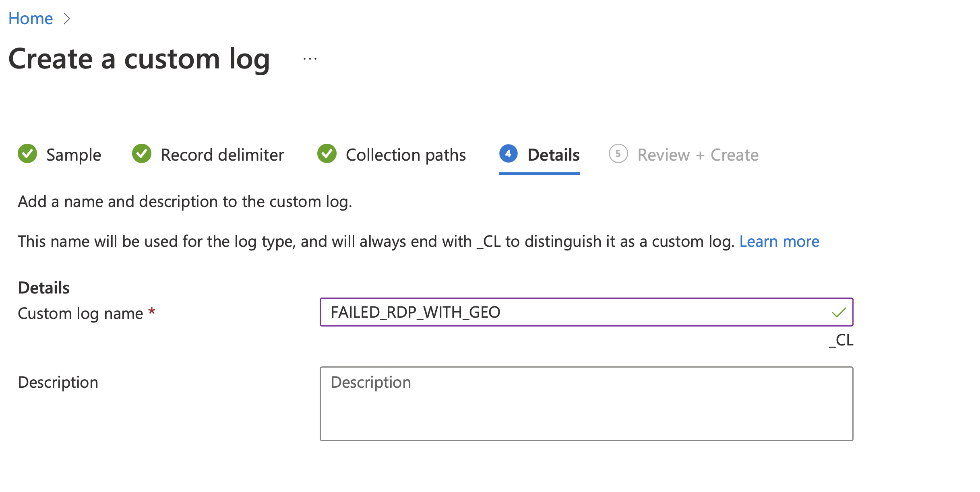Click the blue step 4 number badge
The height and width of the screenshot is (492, 980).
508,154
